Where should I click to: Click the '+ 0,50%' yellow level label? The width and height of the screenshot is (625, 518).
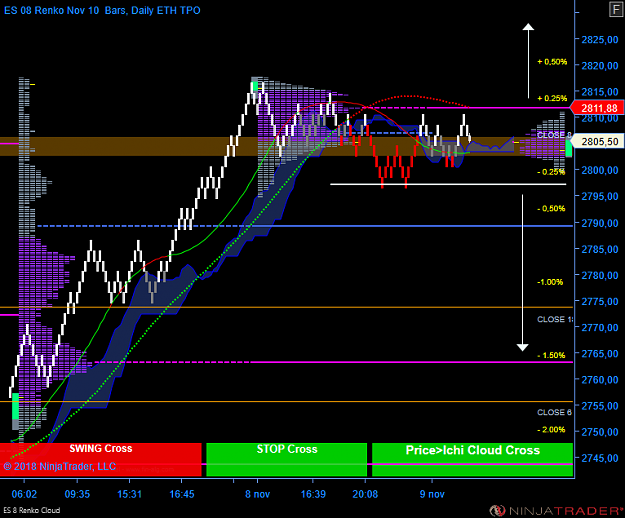552,62
